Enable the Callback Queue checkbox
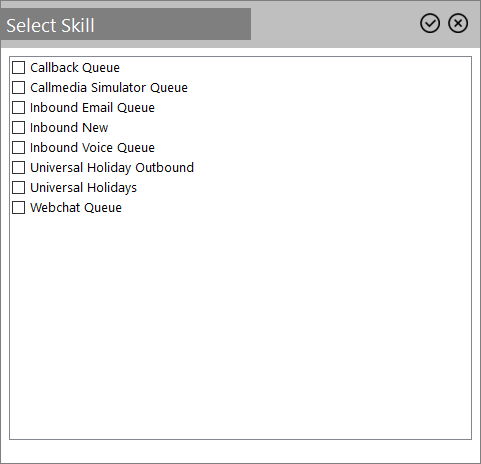481x464 pixels. [18, 67]
